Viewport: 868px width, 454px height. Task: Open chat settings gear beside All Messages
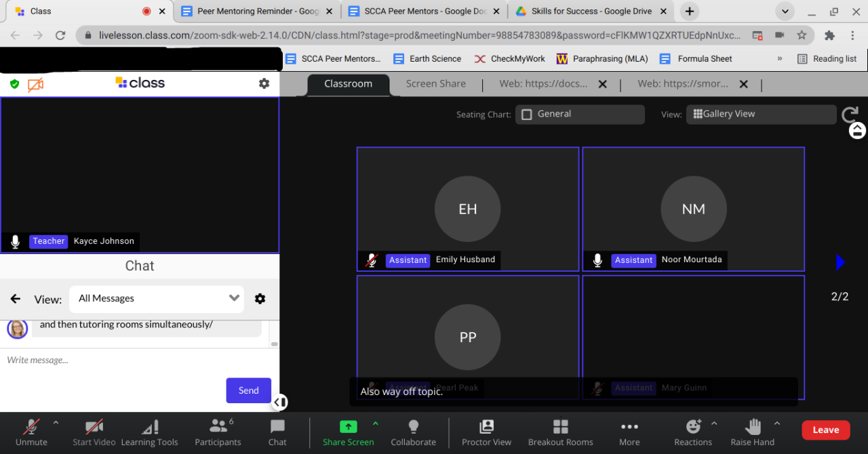(260, 299)
